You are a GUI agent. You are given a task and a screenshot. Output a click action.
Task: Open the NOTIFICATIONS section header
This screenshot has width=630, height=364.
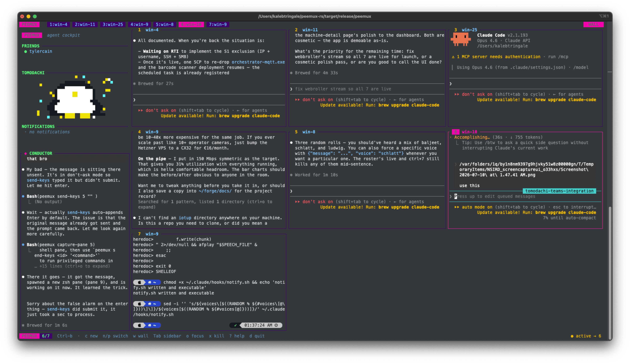(x=38, y=127)
